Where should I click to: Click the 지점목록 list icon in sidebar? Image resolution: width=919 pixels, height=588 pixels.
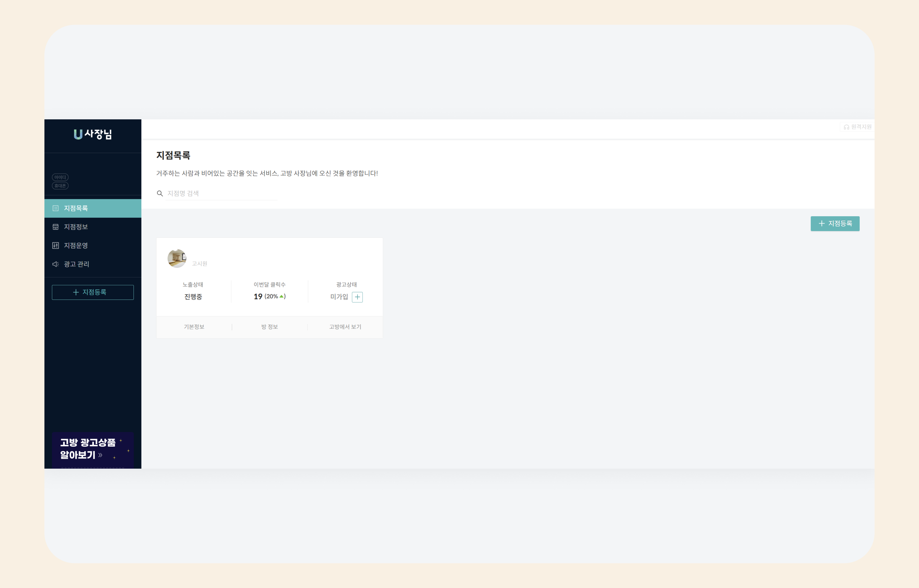coord(55,208)
